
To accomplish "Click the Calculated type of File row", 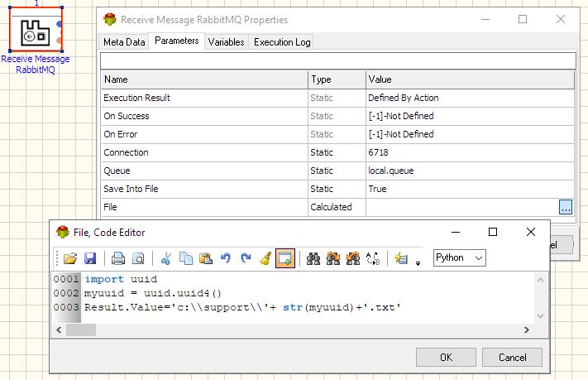I will click(331, 207).
